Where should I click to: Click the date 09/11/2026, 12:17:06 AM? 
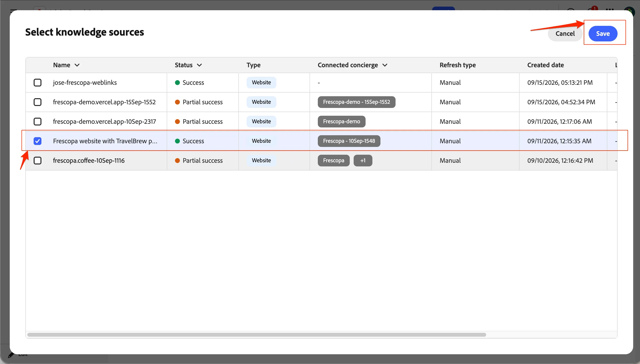click(560, 122)
